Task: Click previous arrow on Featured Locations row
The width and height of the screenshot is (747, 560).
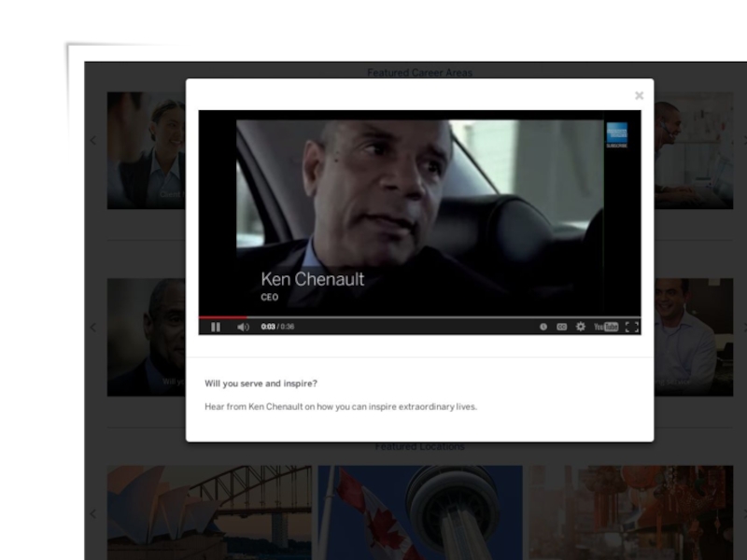Action: click(92, 514)
